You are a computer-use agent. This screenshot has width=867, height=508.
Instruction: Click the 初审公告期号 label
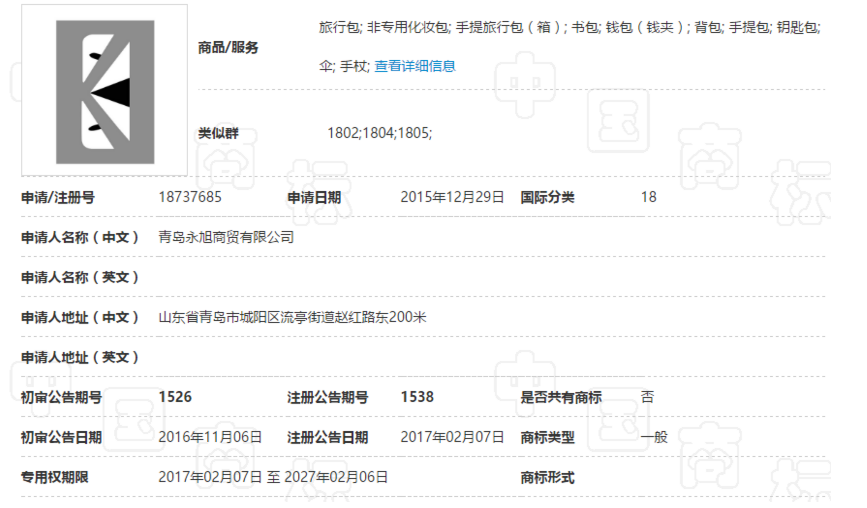tap(61, 397)
